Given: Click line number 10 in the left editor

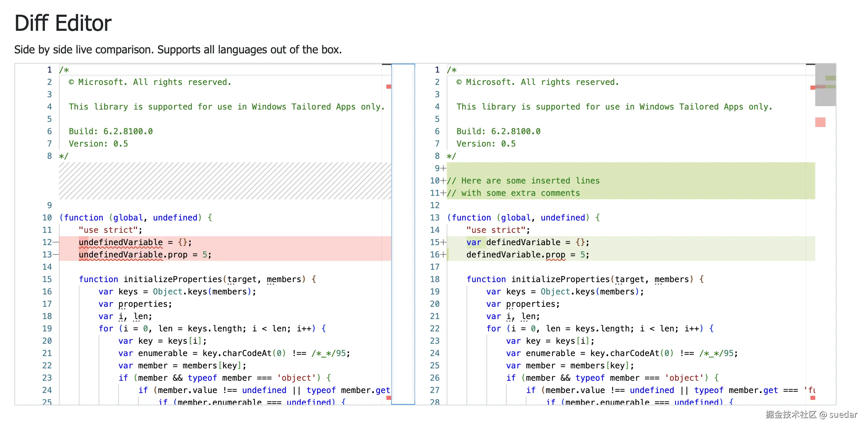Looking at the screenshot, I should pyautogui.click(x=47, y=218).
